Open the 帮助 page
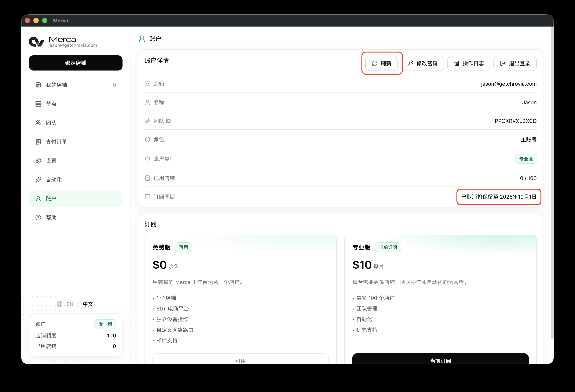 (75, 218)
